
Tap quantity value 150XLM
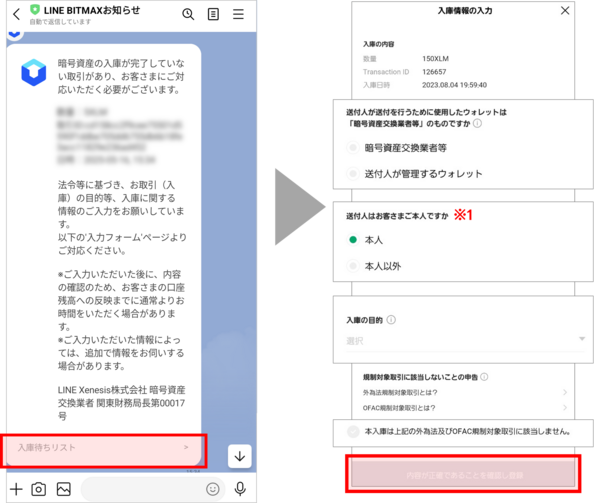click(435, 59)
